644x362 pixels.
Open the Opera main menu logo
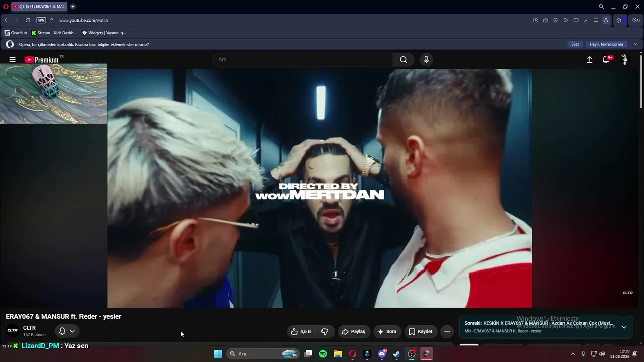coord(6,6)
